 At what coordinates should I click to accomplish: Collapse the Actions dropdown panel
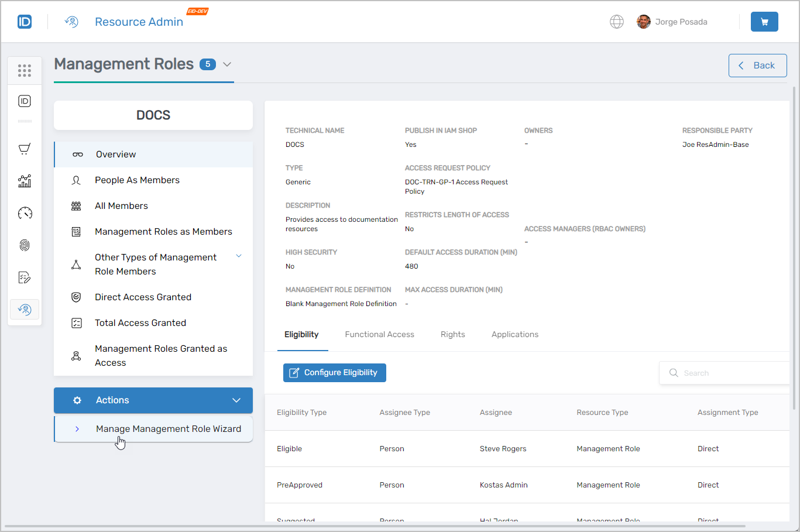coord(236,400)
